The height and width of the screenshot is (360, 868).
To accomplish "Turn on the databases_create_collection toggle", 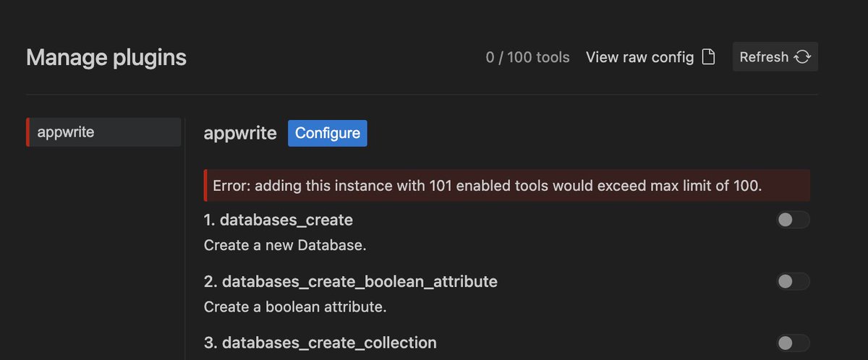I will (793, 343).
